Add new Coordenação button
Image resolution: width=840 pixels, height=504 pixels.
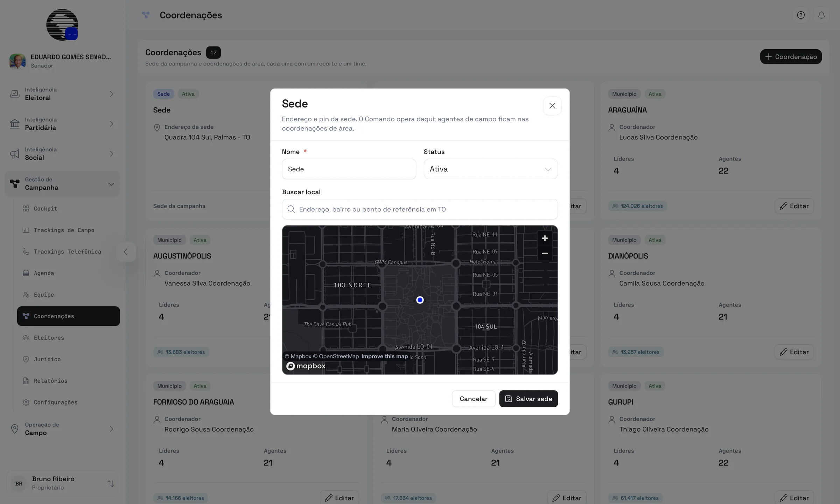pyautogui.click(x=791, y=57)
